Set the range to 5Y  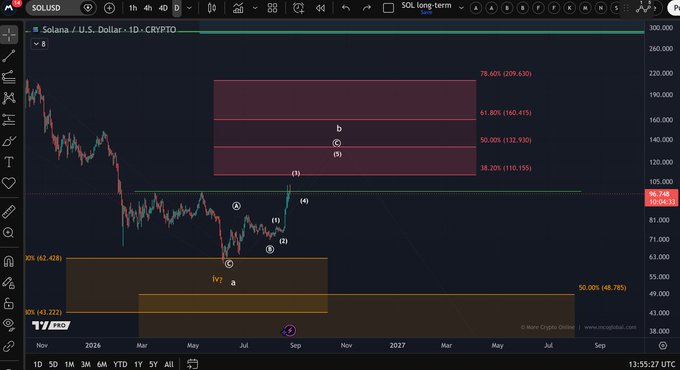tap(153, 364)
